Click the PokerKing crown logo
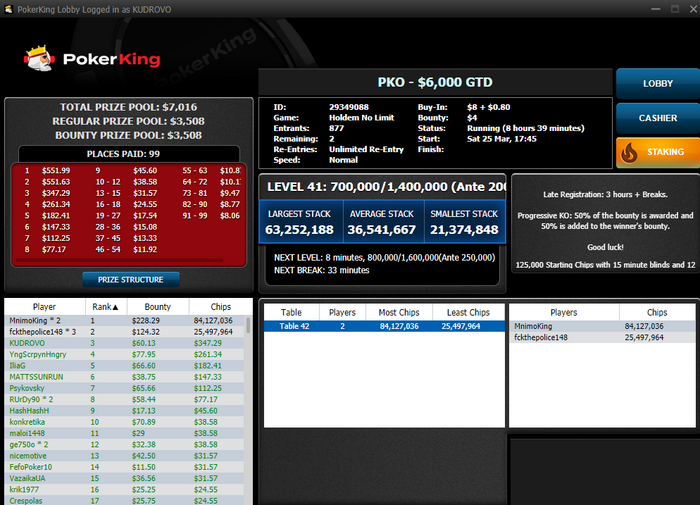Viewport: 700px width, 505px height. click(39, 58)
